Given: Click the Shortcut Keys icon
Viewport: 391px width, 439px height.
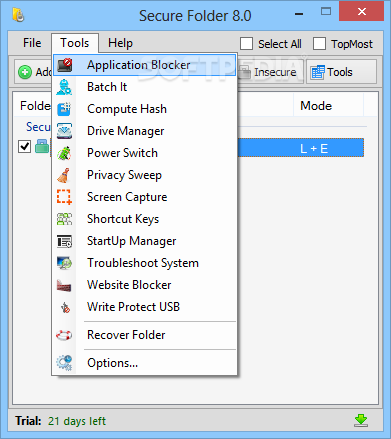Looking at the screenshot, I should tap(64, 219).
